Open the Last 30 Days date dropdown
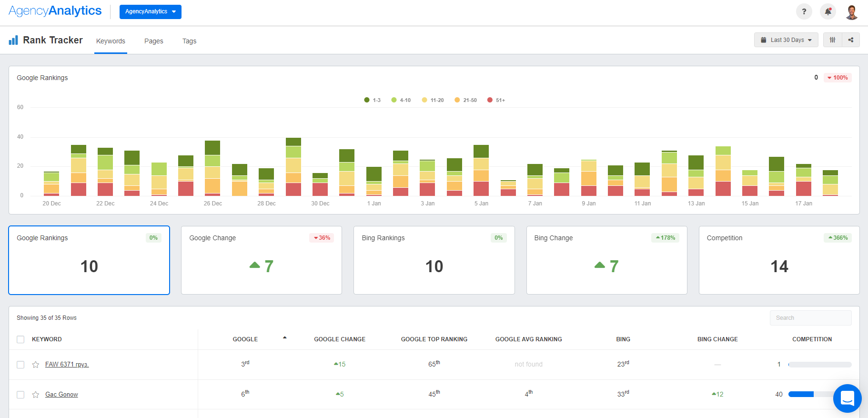 tap(786, 40)
